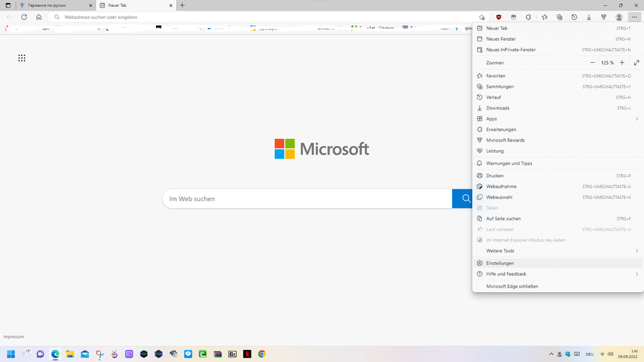644x362 pixels.
Task: Open Windows Start menu
Action: (x=11, y=354)
